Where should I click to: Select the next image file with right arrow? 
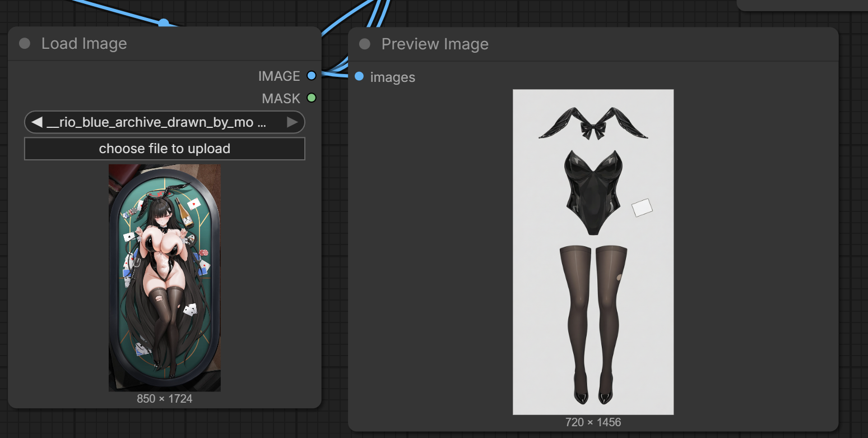tap(293, 122)
